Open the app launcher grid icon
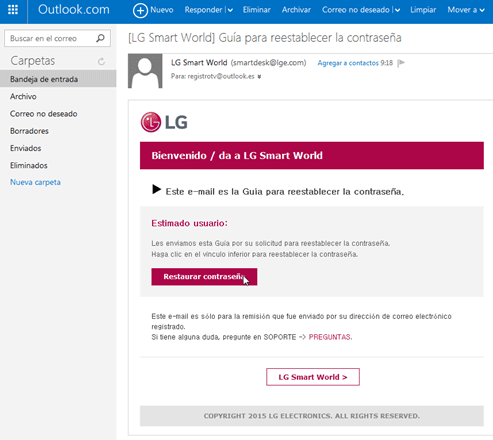Screen dimensions: 493x440 (x=13, y=10)
